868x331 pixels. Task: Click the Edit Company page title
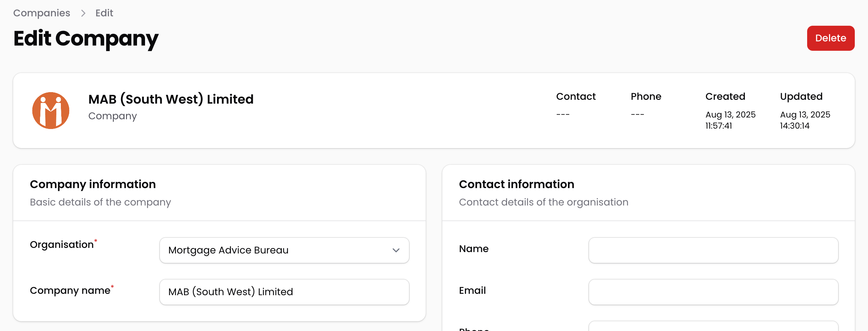point(86,38)
